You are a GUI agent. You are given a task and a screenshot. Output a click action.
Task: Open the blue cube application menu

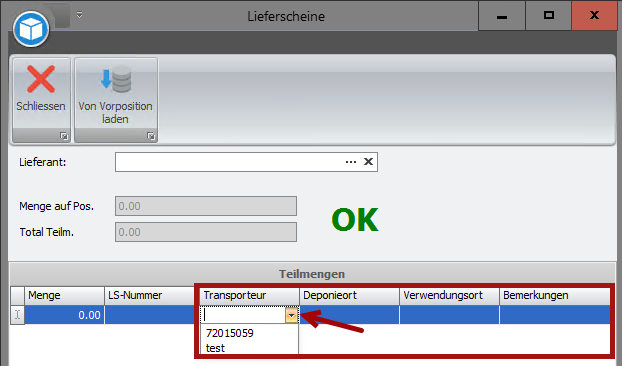pos(31,29)
